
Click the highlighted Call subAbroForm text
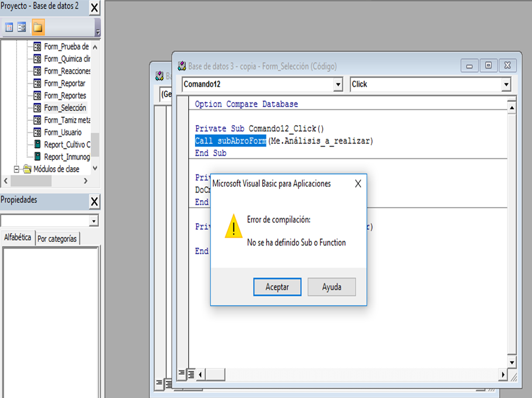(x=230, y=141)
